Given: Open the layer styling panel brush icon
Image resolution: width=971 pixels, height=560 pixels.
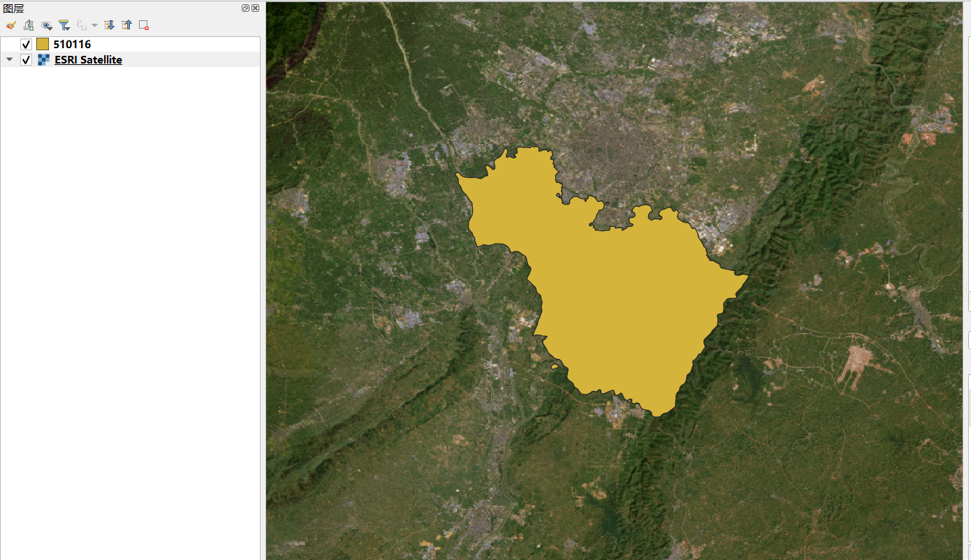Looking at the screenshot, I should (x=11, y=25).
